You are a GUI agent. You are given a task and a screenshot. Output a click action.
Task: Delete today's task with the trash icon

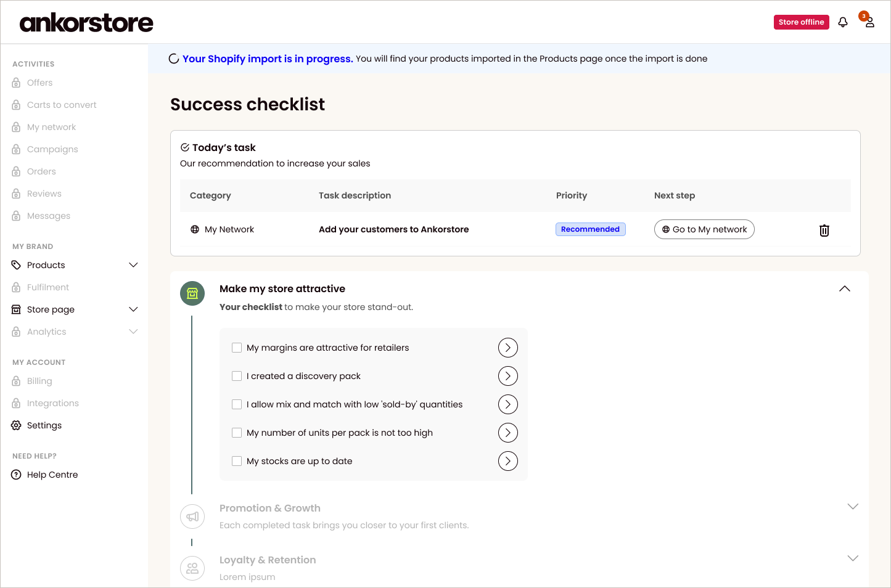[x=824, y=230]
